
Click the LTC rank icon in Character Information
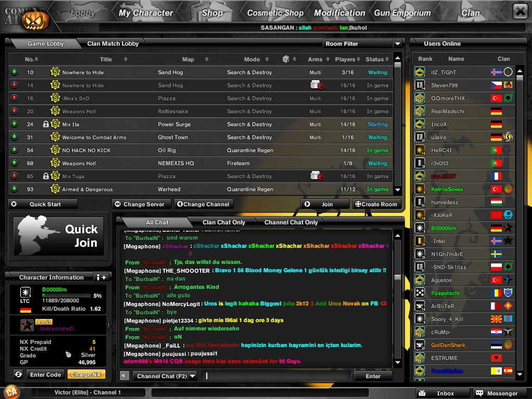(x=25, y=292)
